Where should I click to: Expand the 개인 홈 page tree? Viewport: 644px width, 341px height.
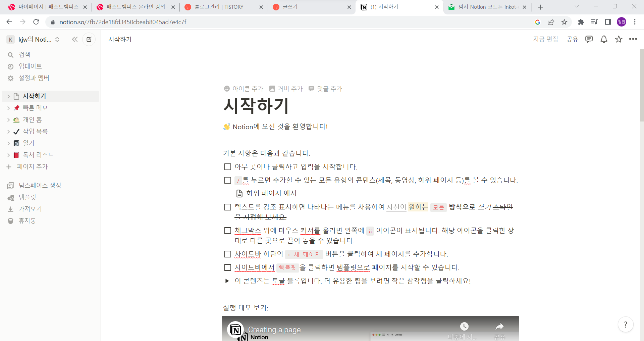(9, 120)
